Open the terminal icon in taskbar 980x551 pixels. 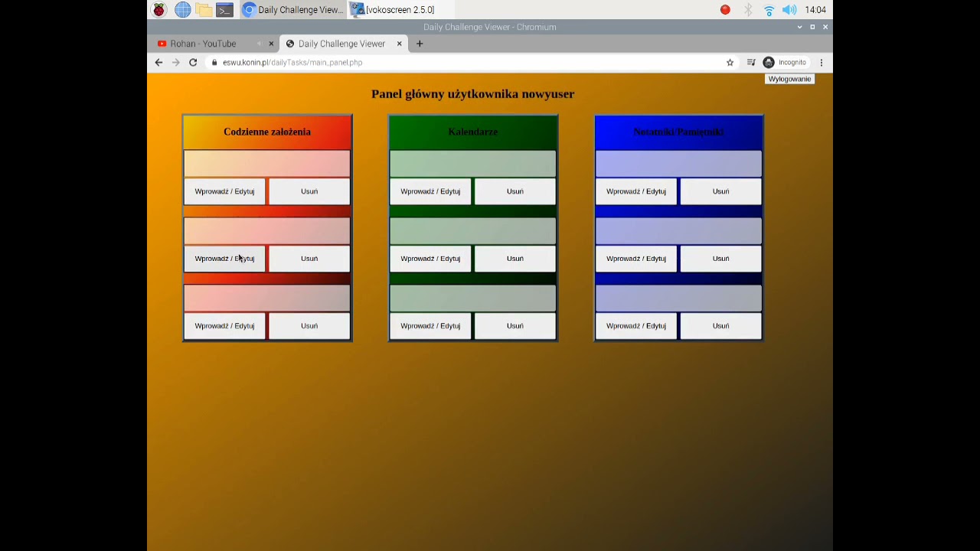tap(224, 10)
